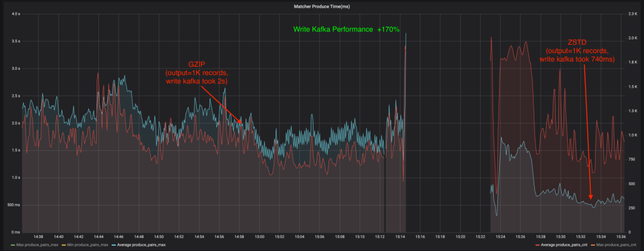
Task: Click the 2.3 K right axis label
Action: pos(632,14)
